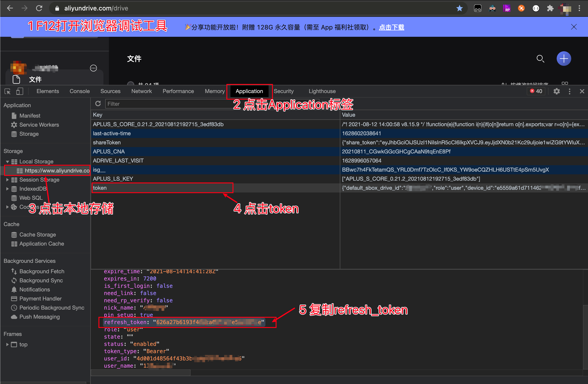Close the DevTools panel
588x384 pixels.
(x=582, y=91)
